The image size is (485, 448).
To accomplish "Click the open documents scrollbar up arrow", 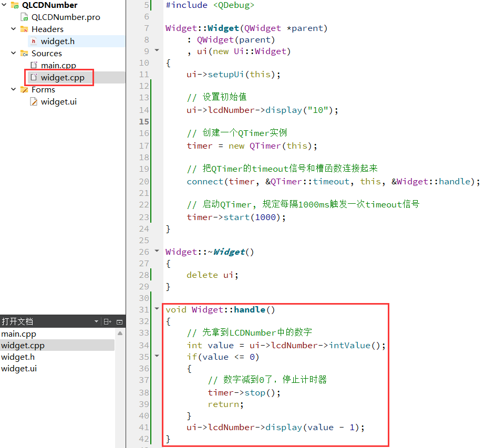I will (x=120, y=334).
